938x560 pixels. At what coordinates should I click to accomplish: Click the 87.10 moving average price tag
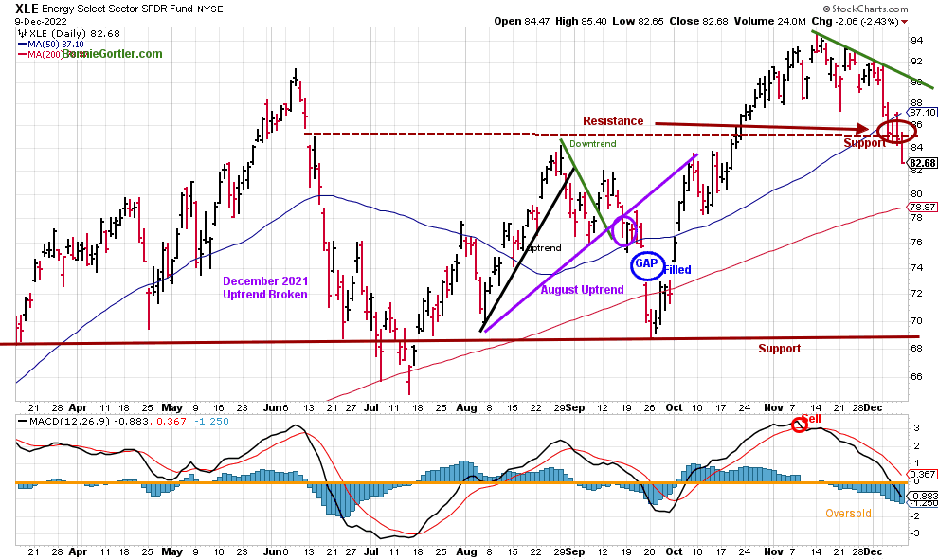pyautogui.click(x=922, y=113)
